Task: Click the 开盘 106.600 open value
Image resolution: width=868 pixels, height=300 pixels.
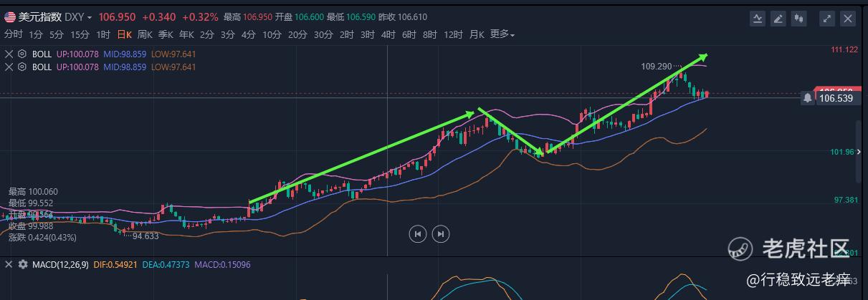Action: coord(301,16)
